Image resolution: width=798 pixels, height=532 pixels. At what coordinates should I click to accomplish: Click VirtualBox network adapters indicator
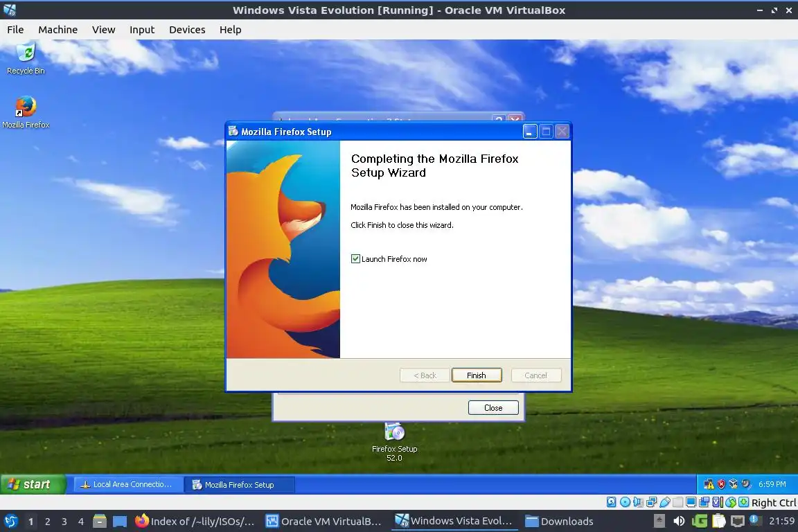[651, 502]
